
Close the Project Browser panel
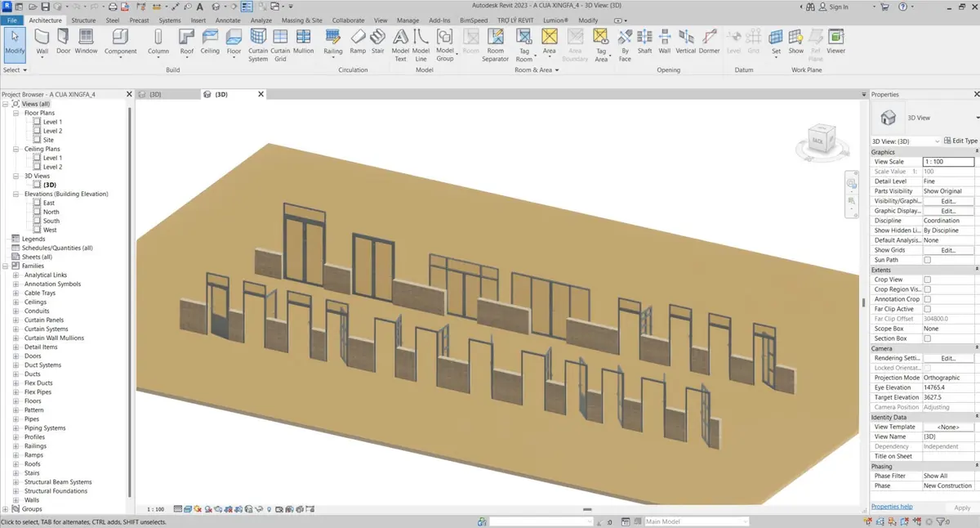point(129,94)
